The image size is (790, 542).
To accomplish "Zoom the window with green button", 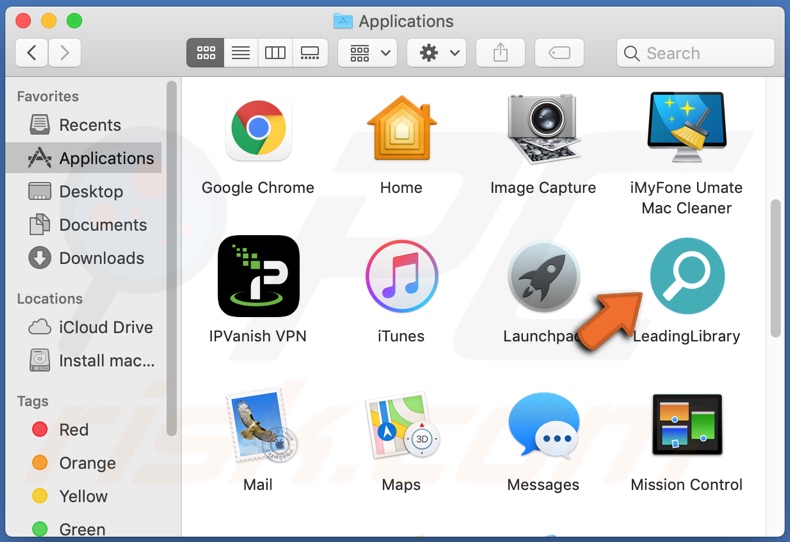I will [75, 21].
